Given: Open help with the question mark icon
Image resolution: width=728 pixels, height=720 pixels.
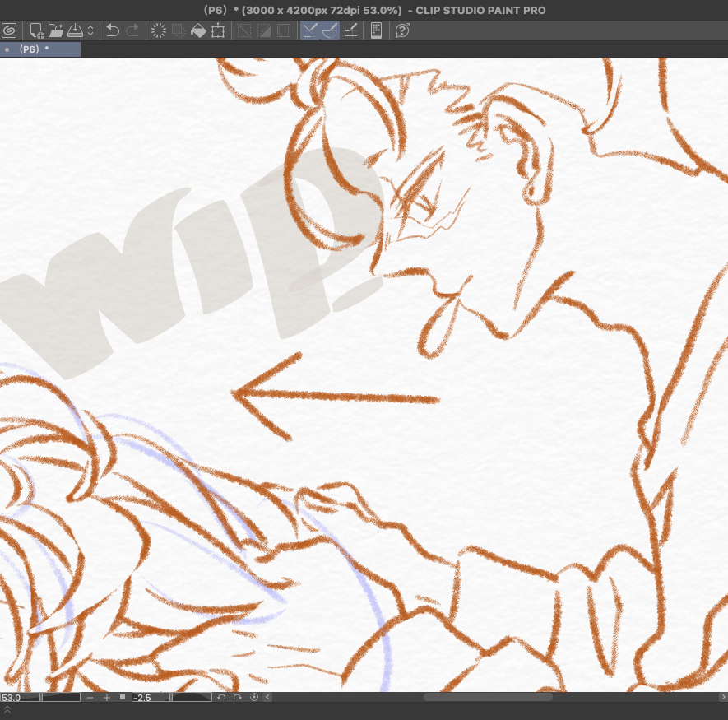Looking at the screenshot, I should pos(401,30).
